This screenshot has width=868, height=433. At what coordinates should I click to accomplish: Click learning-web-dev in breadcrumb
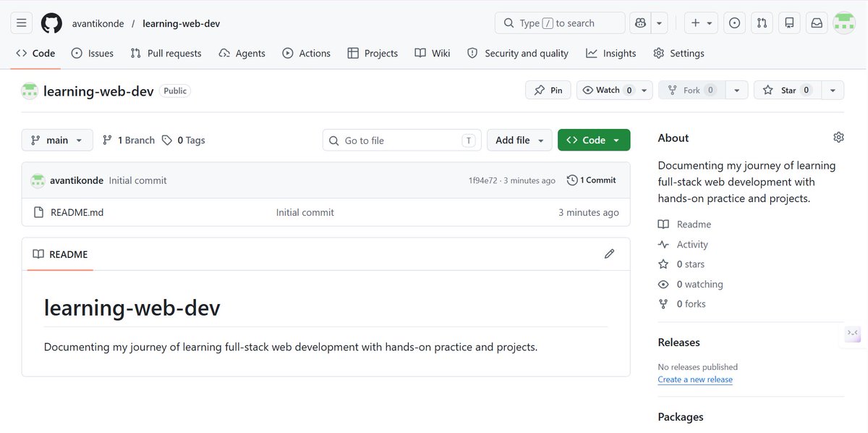tap(182, 23)
